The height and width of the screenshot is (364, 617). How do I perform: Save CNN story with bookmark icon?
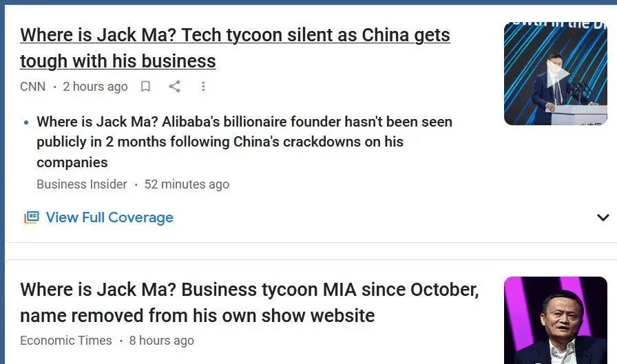pos(145,86)
